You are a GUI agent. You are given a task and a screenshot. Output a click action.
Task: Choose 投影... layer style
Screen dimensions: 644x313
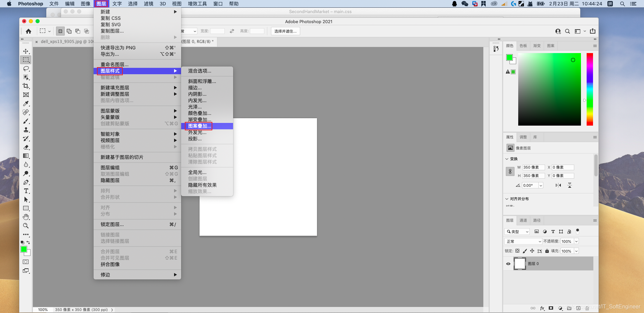point(207,139)
